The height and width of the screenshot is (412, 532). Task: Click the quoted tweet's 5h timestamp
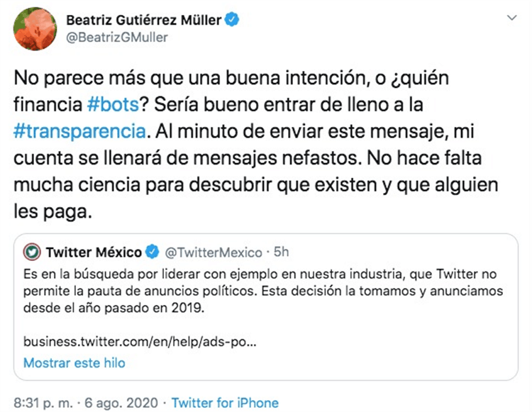tap(281, 251)
